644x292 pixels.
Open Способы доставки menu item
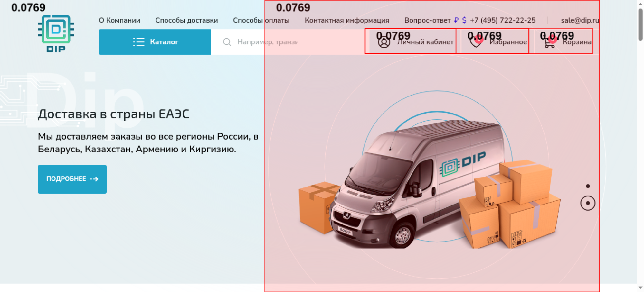(186, 20)
